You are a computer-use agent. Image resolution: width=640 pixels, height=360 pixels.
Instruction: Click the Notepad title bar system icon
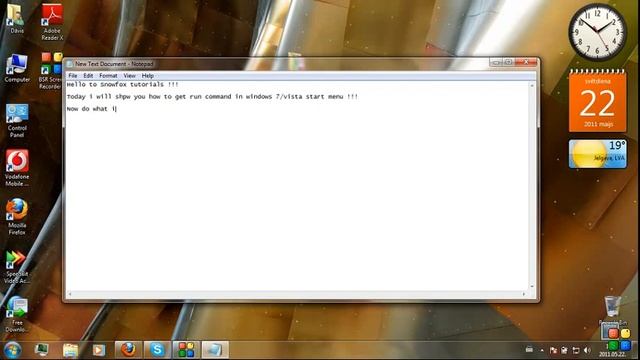pos(69,64)
